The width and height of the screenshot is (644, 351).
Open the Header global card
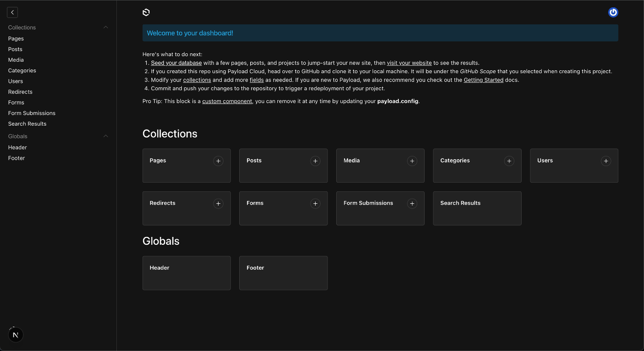187,273
